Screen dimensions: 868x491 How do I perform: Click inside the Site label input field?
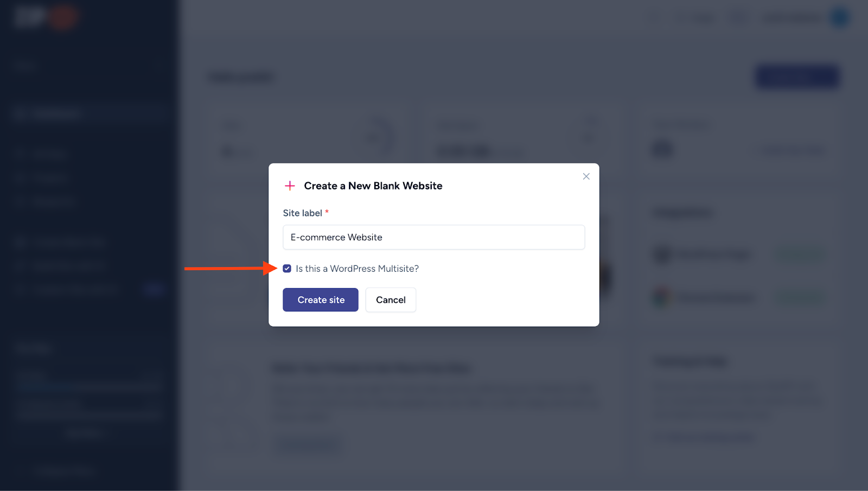pos(433,237)
